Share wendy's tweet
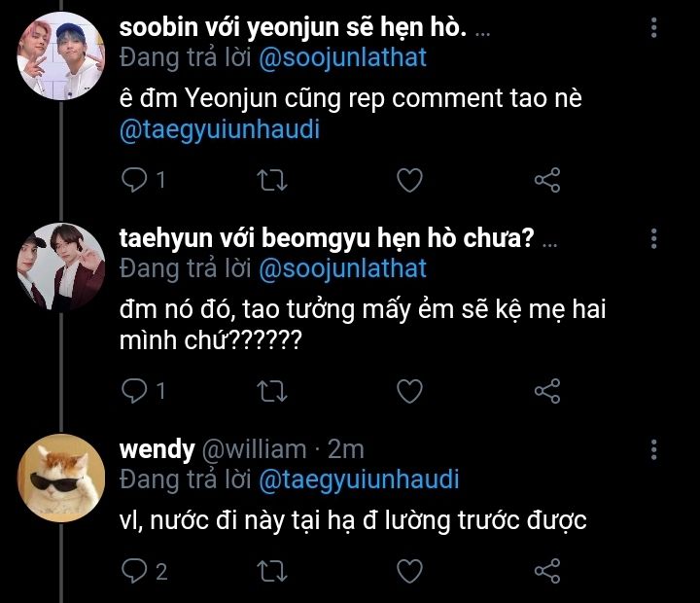700x603 pixels. 548,570
